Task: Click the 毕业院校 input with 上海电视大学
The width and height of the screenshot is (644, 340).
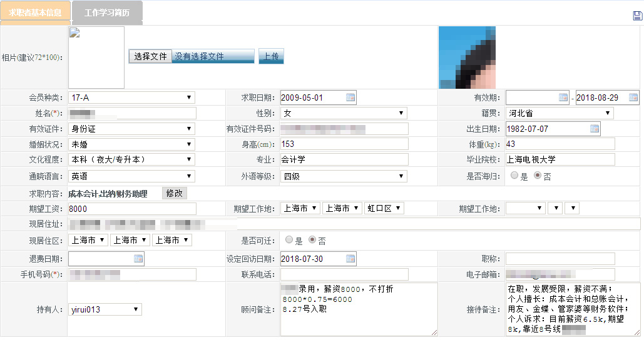Action: pos(560,159)
